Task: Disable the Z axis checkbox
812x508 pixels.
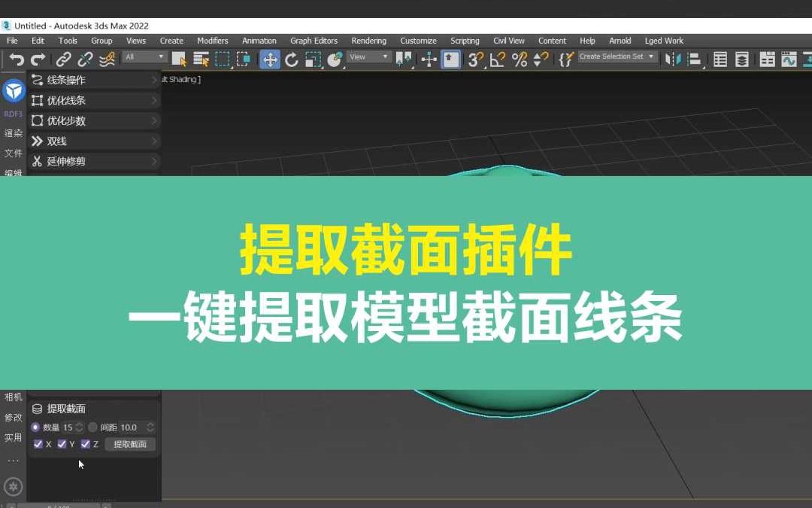Action: click(86, 444)
